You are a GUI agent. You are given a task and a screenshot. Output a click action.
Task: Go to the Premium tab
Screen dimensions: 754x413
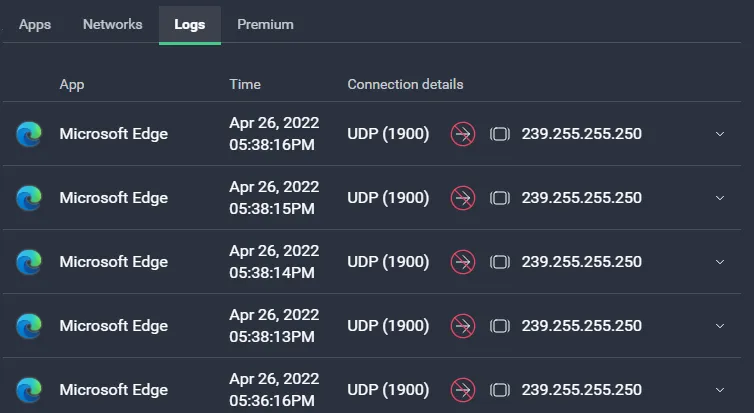coord(265,25)
